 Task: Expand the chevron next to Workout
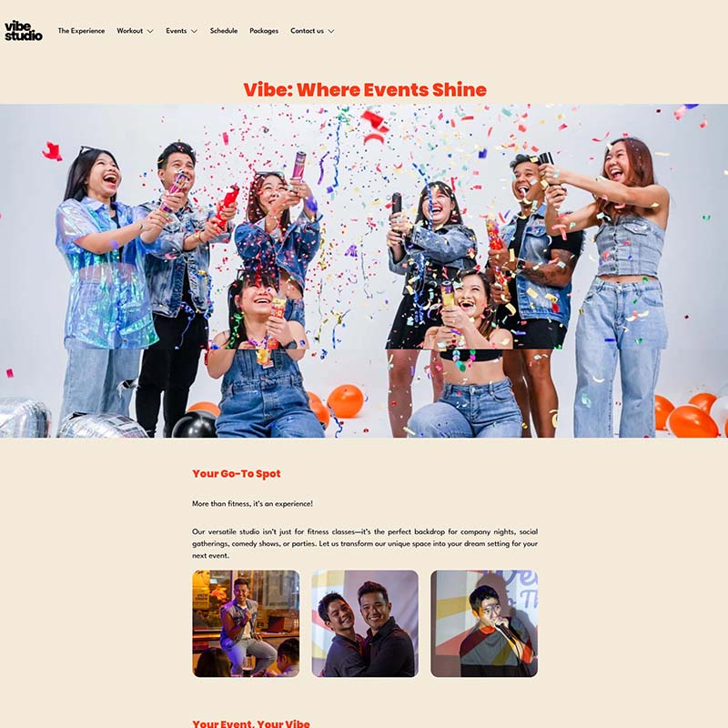pos(150,31)
